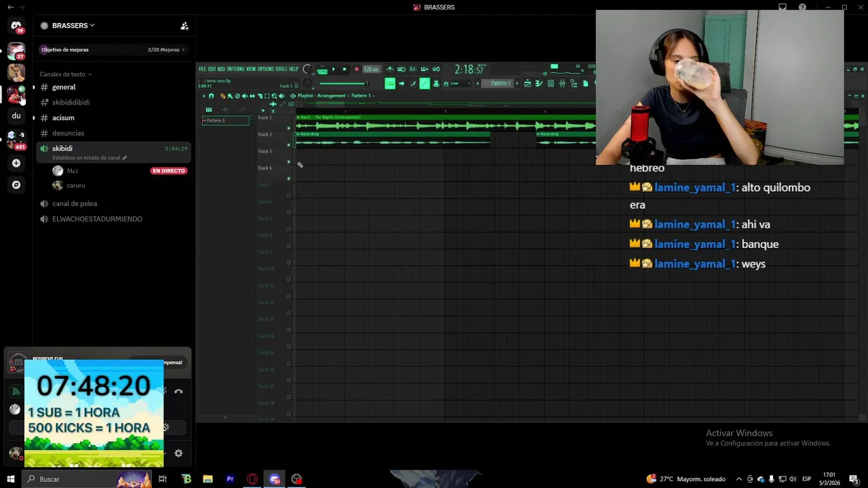
Task: Toggle the metronome icon in transport bar
Action: (x=390, y=69)
